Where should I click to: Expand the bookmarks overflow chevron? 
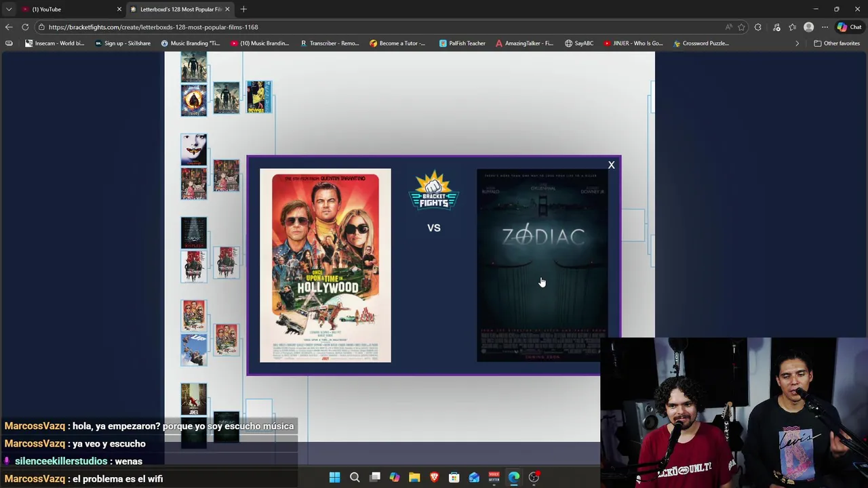tap(797, 43)
